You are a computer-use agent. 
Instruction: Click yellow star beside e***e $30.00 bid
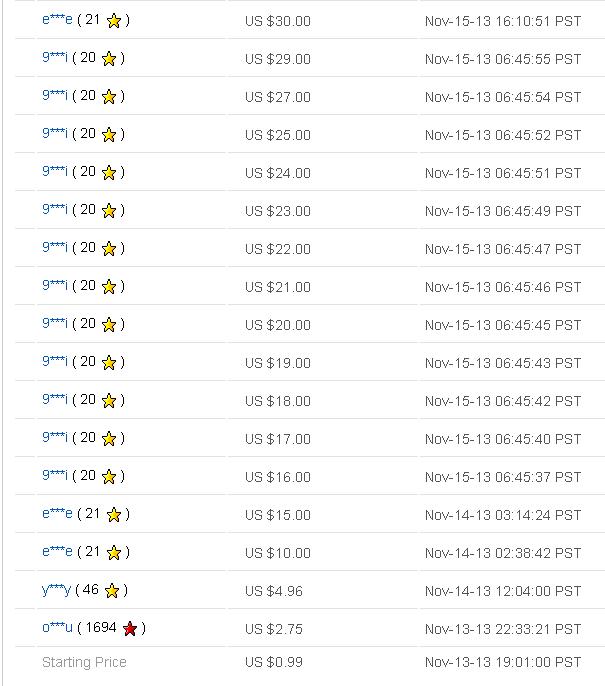coord(114,21)
